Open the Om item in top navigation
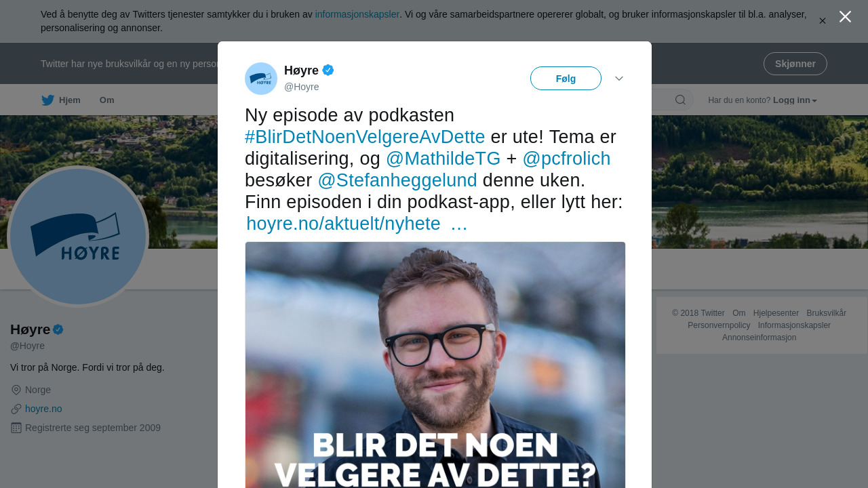The image size is (868, 488). 107,100
